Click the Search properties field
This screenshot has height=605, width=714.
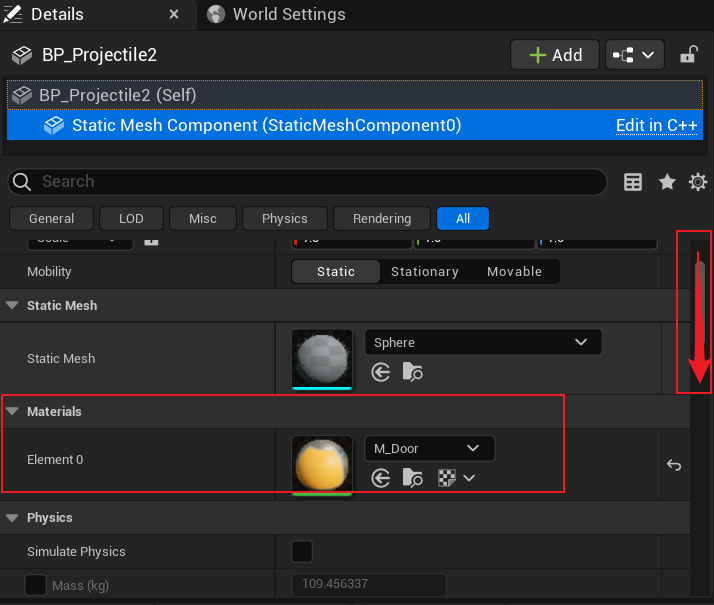(x=307, y=182)
